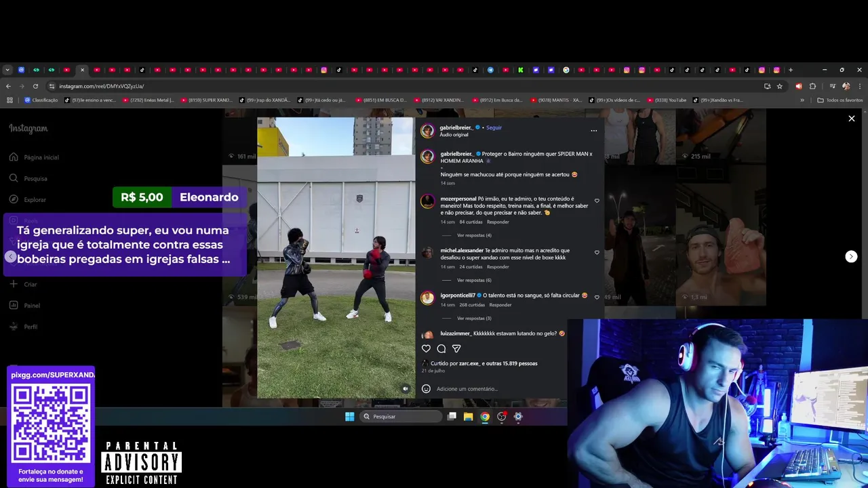The image size is (868, 488).
Task: Open Perfil in Instagram sidebar
Action: point(24,327)
